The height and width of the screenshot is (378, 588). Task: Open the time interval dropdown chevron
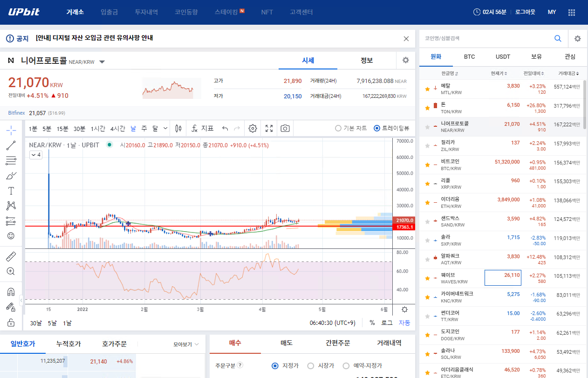(166, 128)
